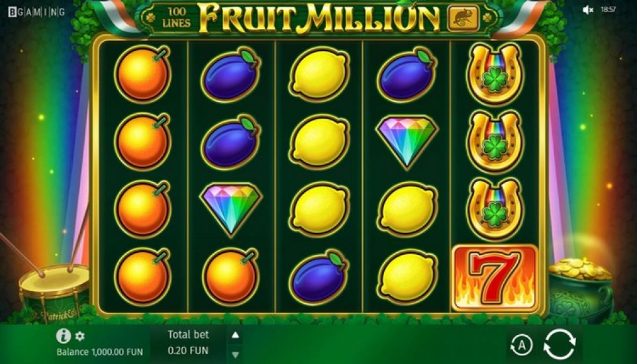Click the BGaming logo
Viewport: 637px width, 364px height.
36,12
